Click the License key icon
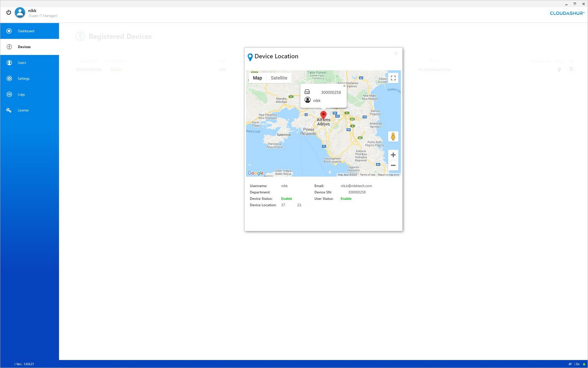 (9, 110)
